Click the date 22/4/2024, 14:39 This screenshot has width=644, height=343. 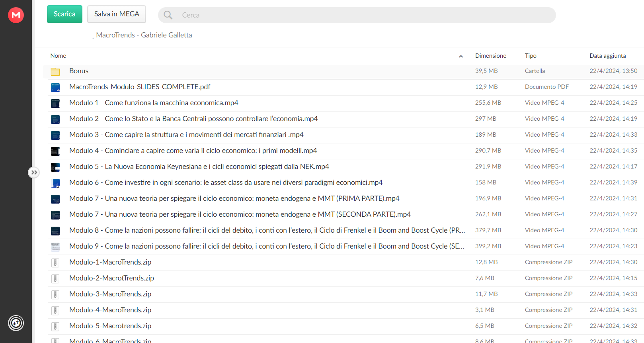613,182
